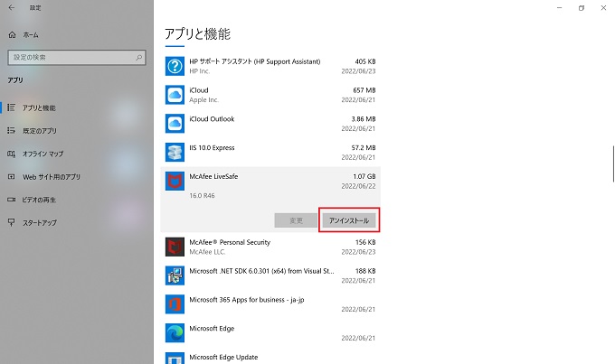615x364 pixels.
Task: Open 既定のアプリ in the sidebar
Action: pos(77,131)
